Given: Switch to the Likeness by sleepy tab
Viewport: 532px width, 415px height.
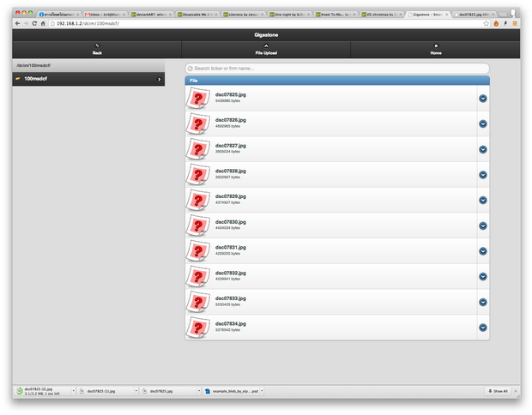Looking at the screenshot, I should (x=244, y=15).
